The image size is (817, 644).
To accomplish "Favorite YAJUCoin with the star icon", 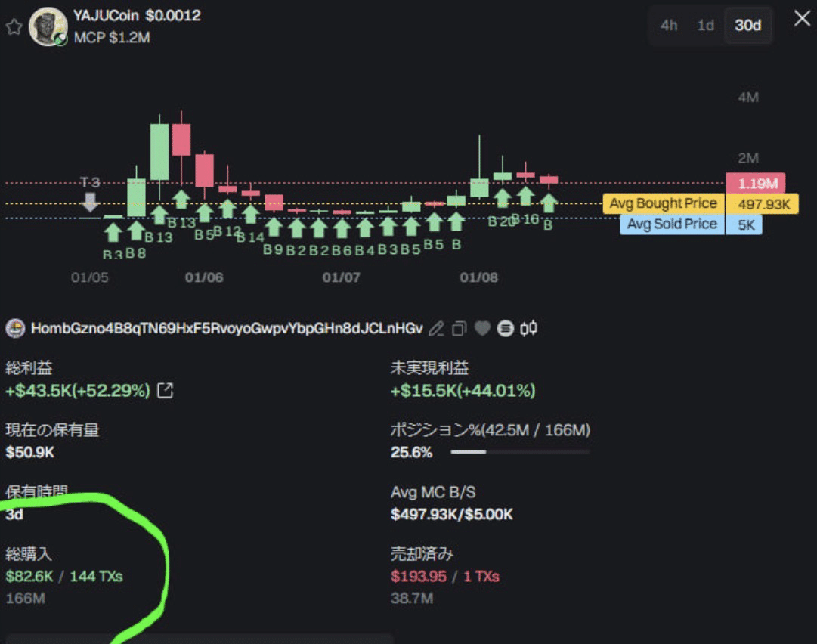I will [x=14, y=26].
